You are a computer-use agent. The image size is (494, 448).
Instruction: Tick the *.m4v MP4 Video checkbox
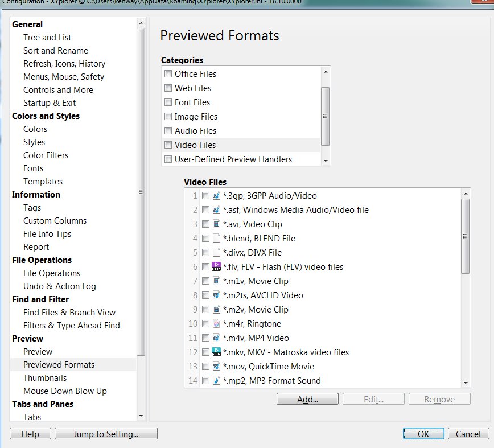pos(205,338)
